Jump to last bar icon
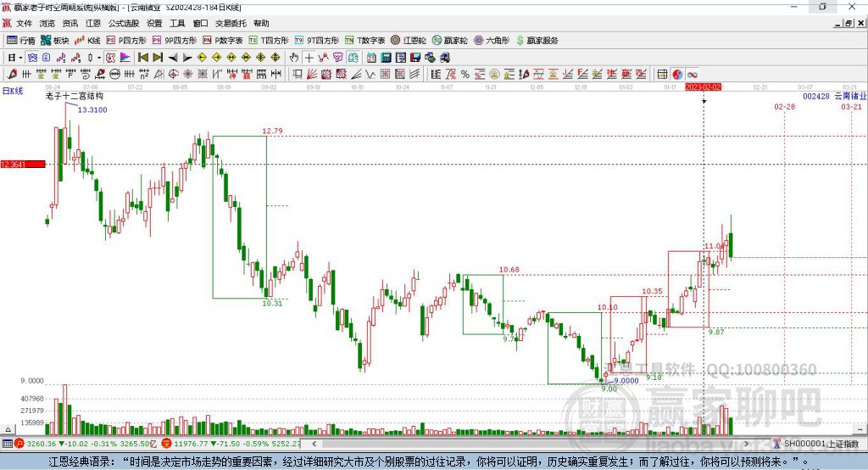 pyautogui.click(x=158, y=58)
